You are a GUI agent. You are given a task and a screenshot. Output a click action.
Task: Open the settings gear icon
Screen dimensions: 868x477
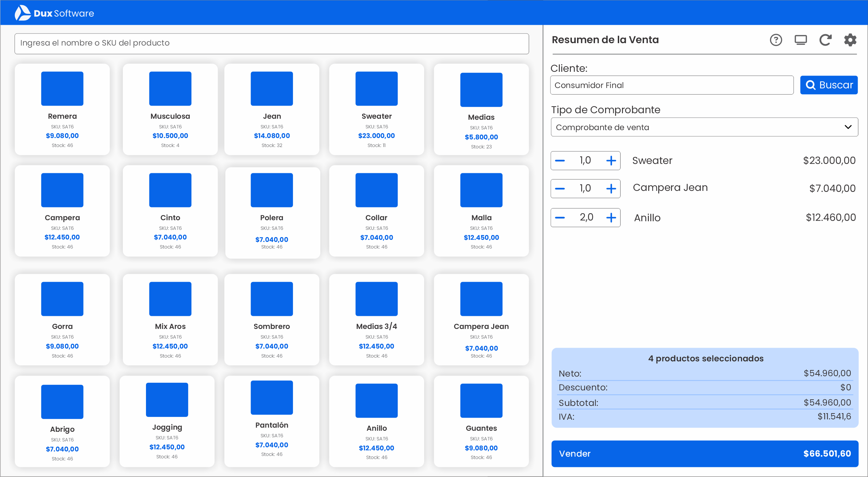tap(850, 40)
